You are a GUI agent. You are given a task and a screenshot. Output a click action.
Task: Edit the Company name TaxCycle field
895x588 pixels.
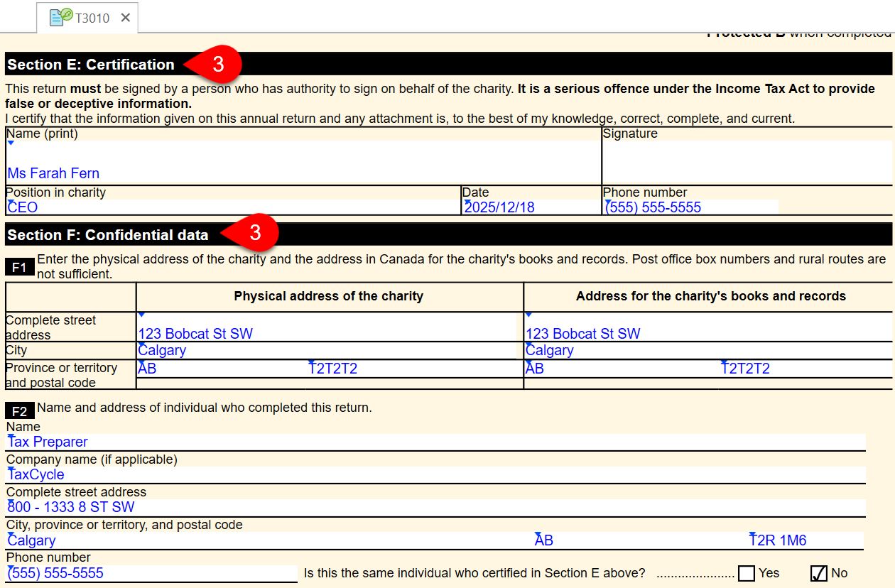click(435, 474)
